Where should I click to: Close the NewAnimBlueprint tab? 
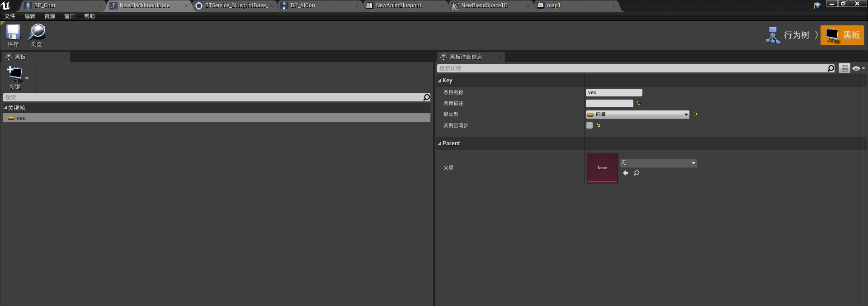(443, 6)
